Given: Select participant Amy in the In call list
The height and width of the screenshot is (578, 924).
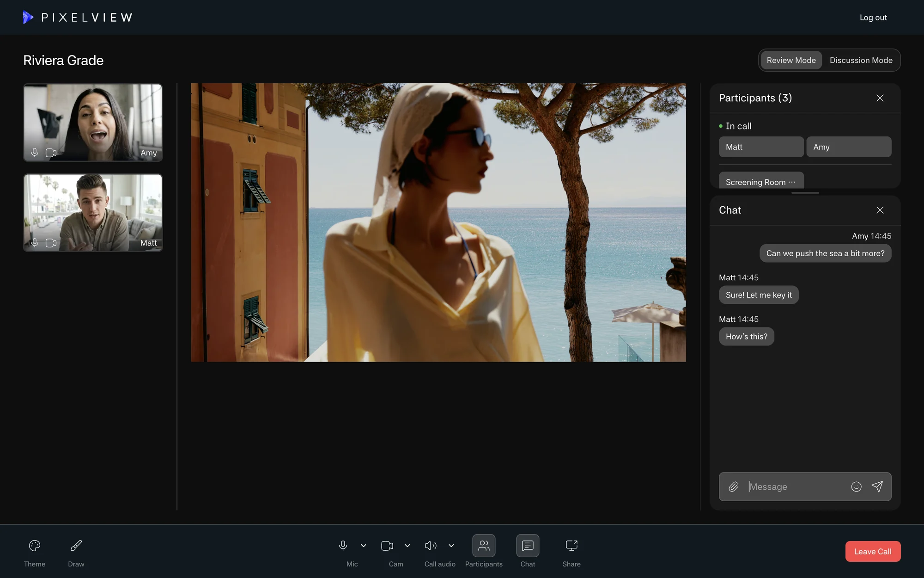Looking at the screenshot, I should tap(849, 147).
